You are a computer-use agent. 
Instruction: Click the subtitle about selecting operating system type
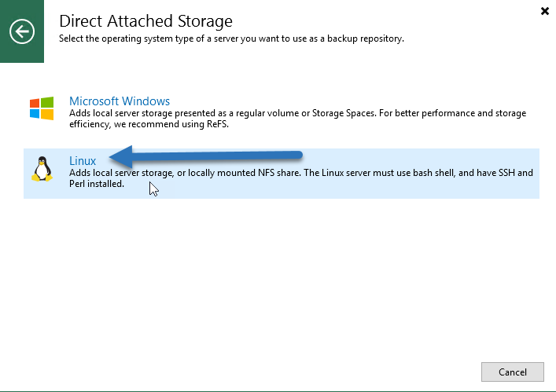pos(231,38)
